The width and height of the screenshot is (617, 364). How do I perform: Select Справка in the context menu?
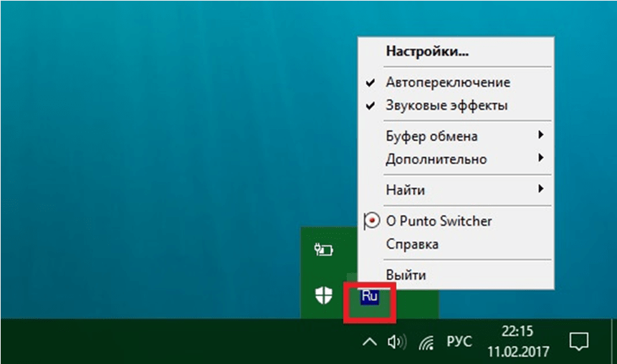point(412,244)
